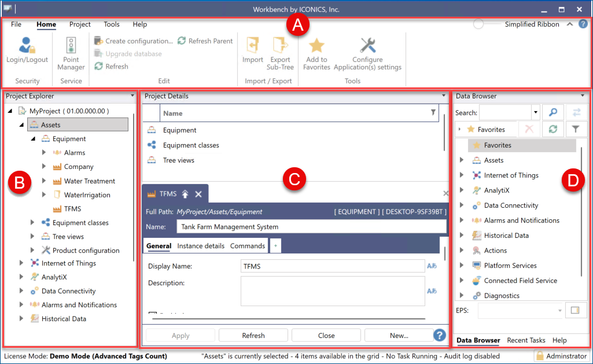This screenshot has height=364, width=593.
Task: Open the Point Manager service
Action: 71,53
